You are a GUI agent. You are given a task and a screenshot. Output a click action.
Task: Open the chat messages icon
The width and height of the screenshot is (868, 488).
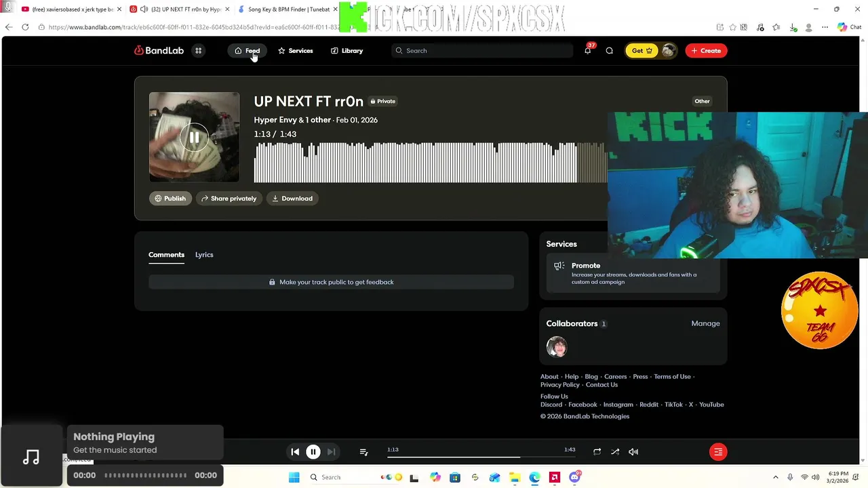tap(609, 51)
